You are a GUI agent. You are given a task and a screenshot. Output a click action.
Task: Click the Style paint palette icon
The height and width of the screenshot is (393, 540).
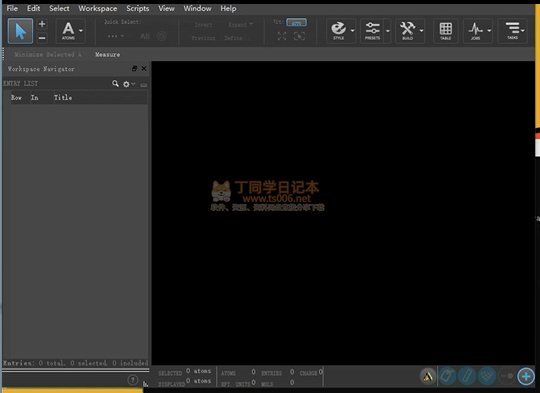(x=339, y=31)
